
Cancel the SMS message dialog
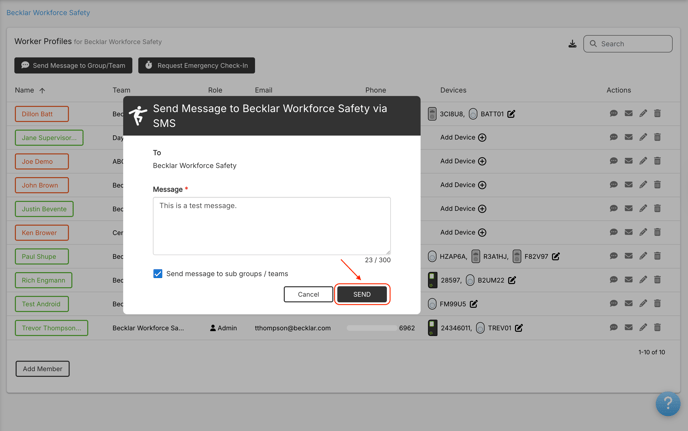(x=308, y=294)
